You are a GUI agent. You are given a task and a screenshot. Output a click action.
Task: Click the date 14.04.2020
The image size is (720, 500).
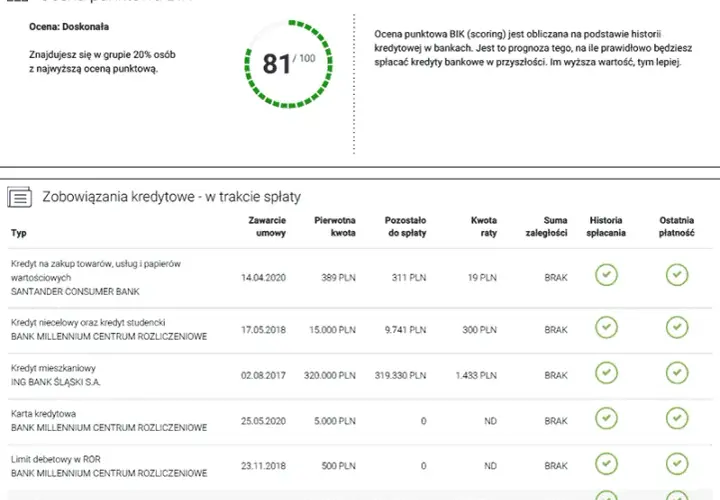(264, 277)
